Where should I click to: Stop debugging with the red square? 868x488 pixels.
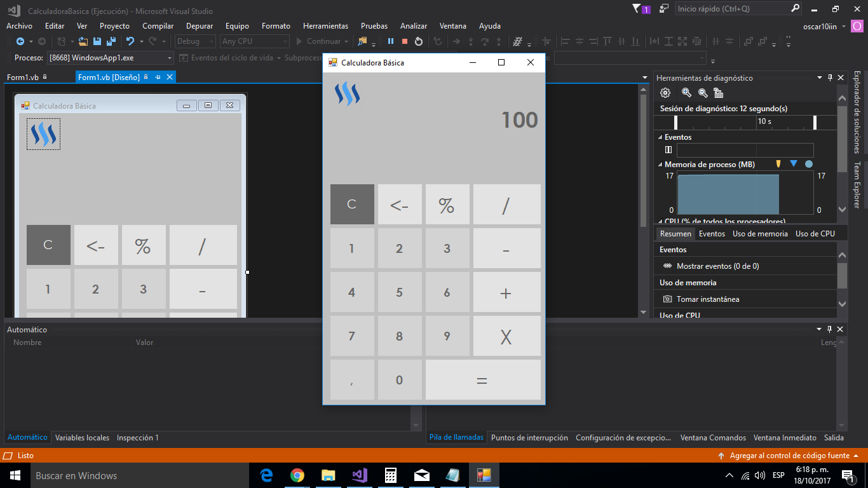click(405, 41)
